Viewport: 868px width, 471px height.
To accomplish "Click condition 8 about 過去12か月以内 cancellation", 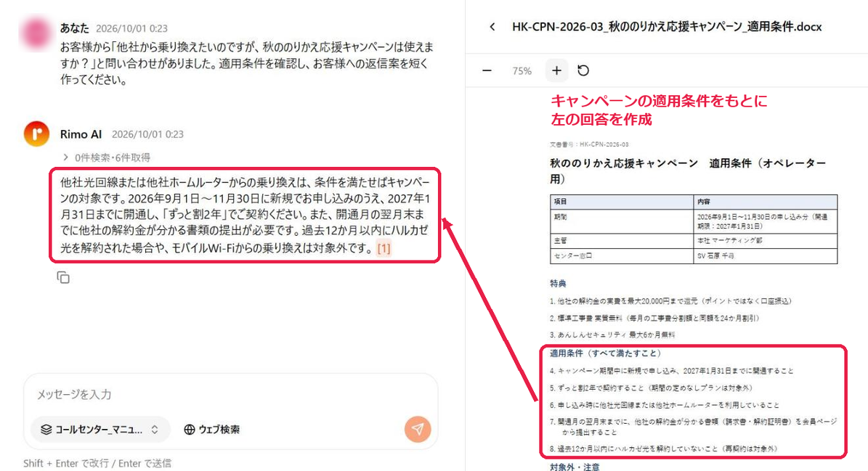I will click(x=664, y=449).
